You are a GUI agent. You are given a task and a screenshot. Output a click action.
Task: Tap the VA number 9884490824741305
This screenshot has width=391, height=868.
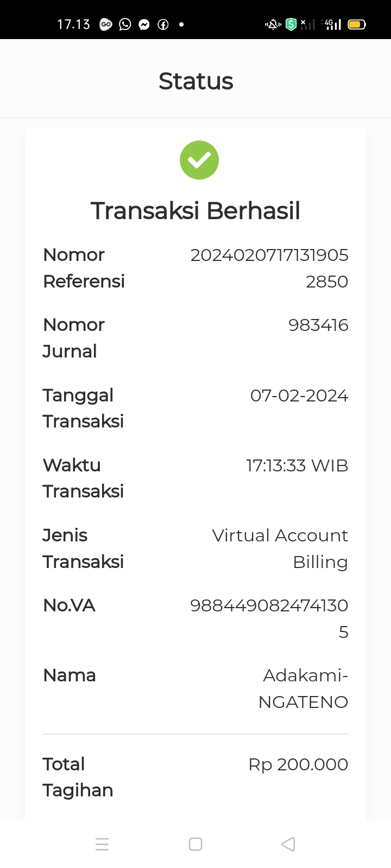tap(269, 618)
